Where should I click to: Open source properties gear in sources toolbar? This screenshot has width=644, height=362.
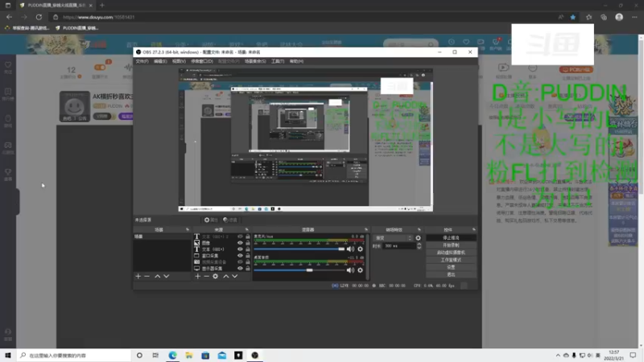[215, 276]
